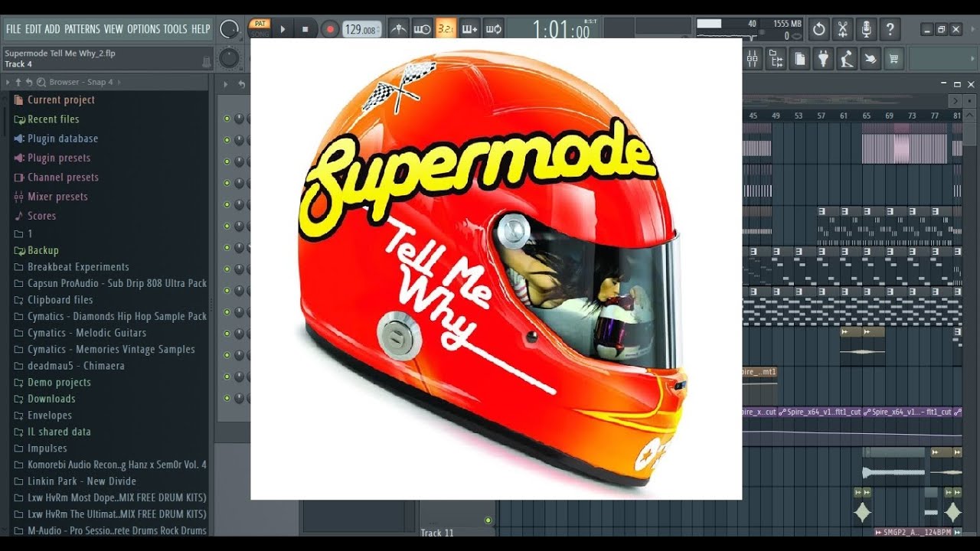This screenshot has height=551, width=980.
Task: Start playback with the Play button
Action: [x=283, y=29]
